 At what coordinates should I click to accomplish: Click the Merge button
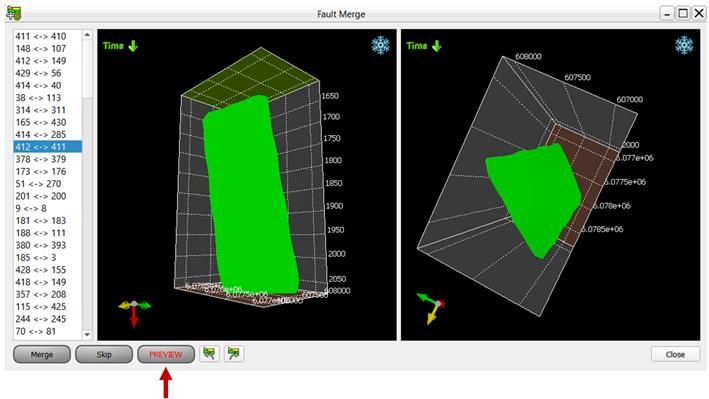(x=42, y=354)
